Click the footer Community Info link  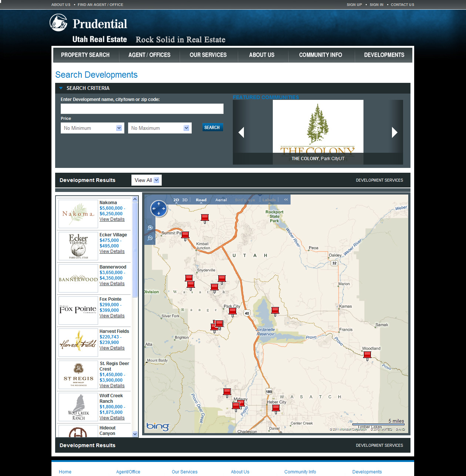300,472
